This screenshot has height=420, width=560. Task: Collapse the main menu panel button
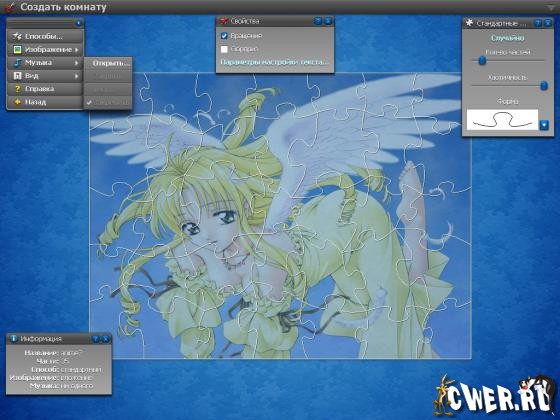79,23
